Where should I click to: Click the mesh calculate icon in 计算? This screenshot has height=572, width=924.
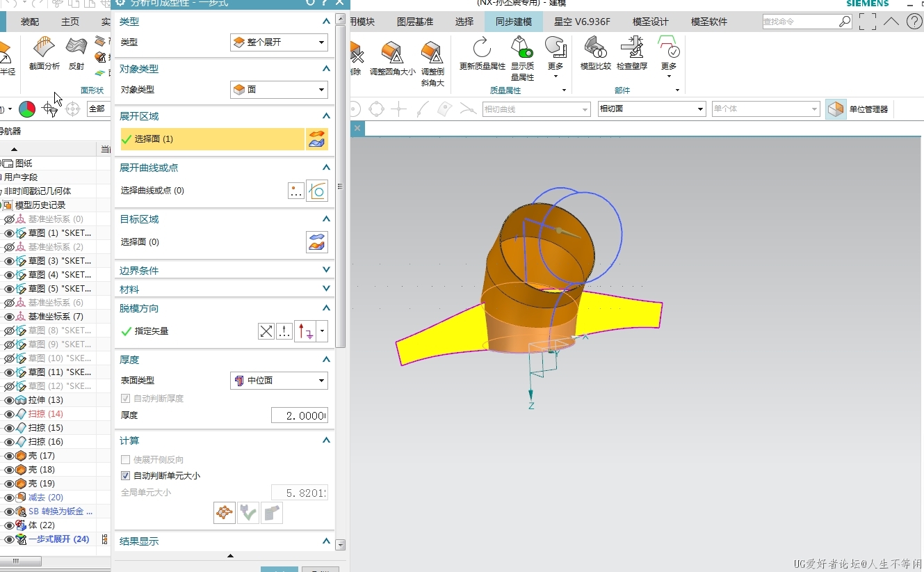point(225,513)
